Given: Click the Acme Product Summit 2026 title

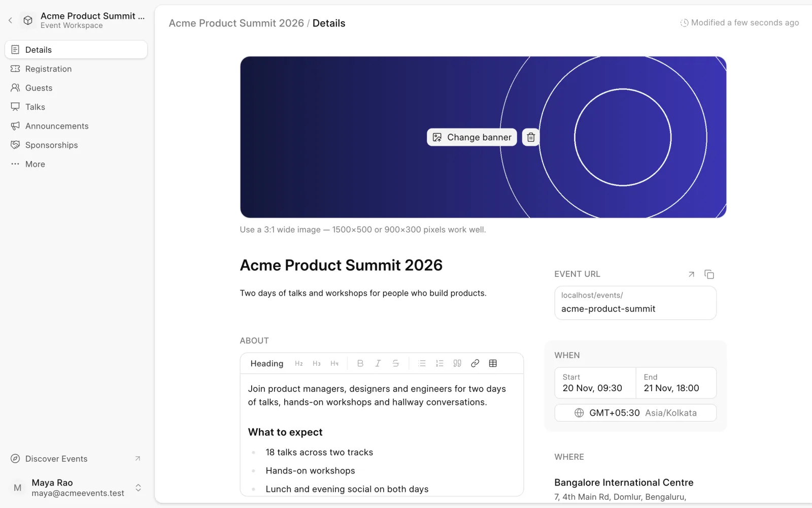Looking at the screenshot, I should pos(341,265).
